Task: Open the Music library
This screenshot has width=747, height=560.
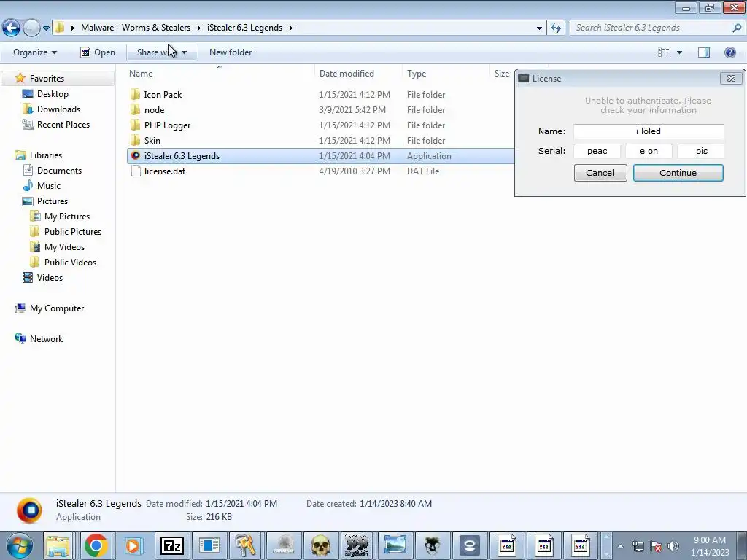Action: (49, 185)
